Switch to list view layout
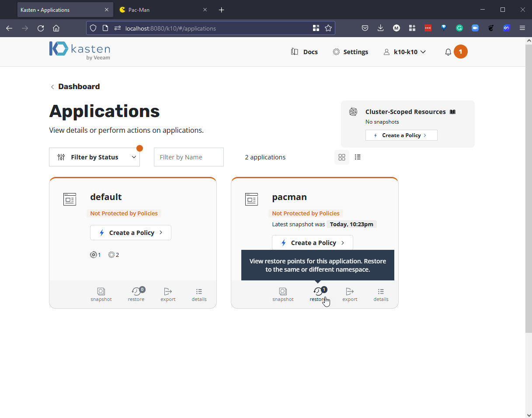The height and width of the screenshot is (418, 532). click(358, 157)
